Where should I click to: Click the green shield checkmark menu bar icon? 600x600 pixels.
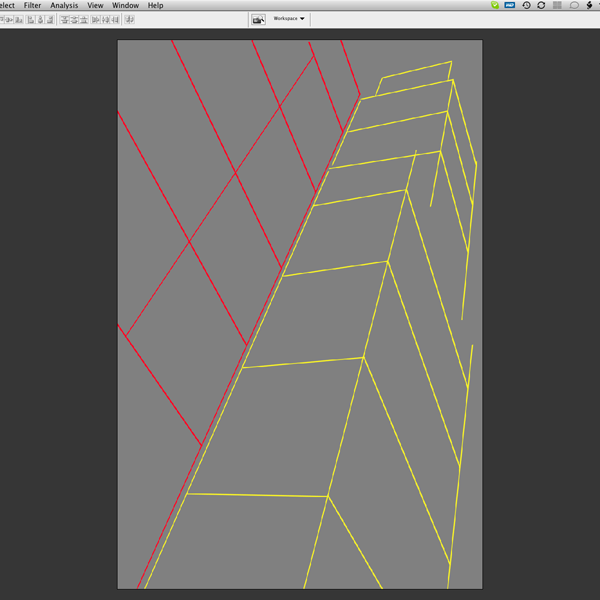(495, 5)
